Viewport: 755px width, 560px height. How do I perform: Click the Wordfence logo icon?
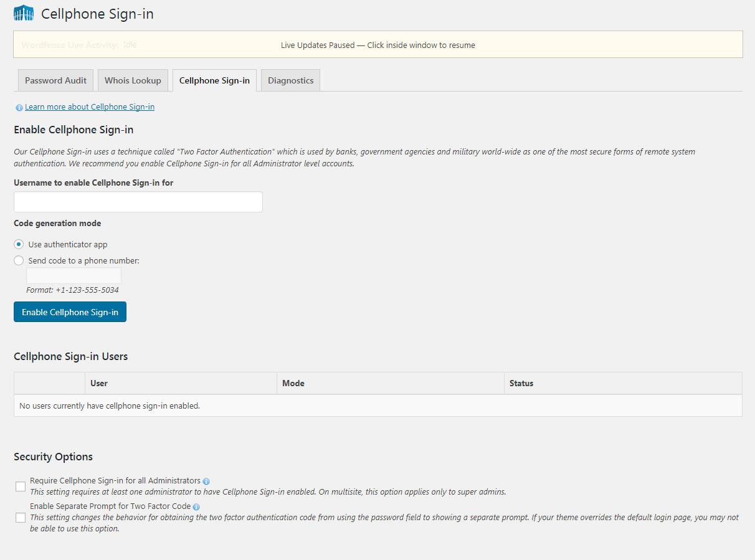coord(24,13)
